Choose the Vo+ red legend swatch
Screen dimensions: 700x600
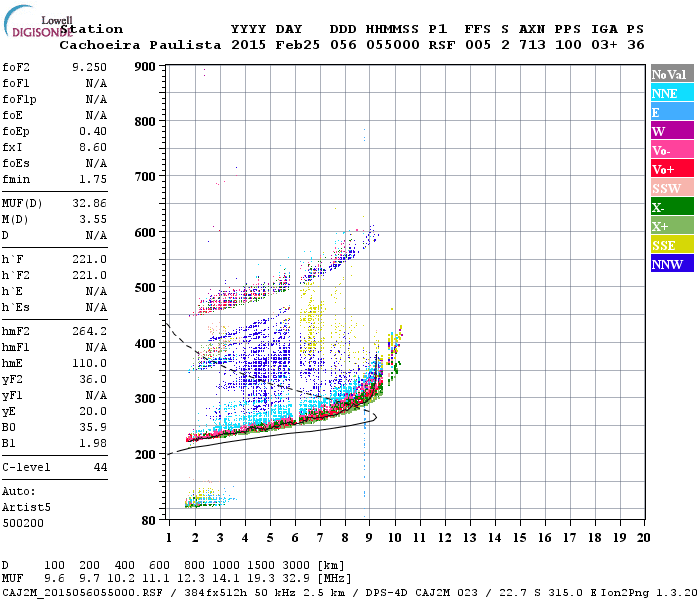(671, 169)
